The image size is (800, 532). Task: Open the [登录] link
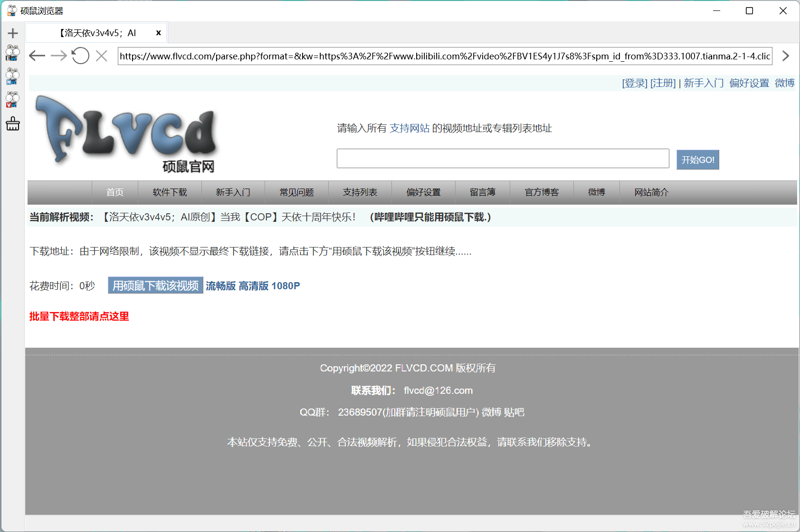[635, 83]
